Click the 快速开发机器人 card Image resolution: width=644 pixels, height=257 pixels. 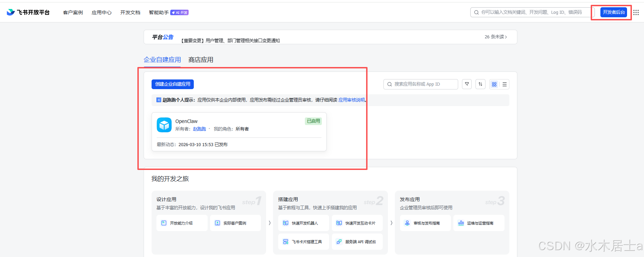(x=303, y=223)
